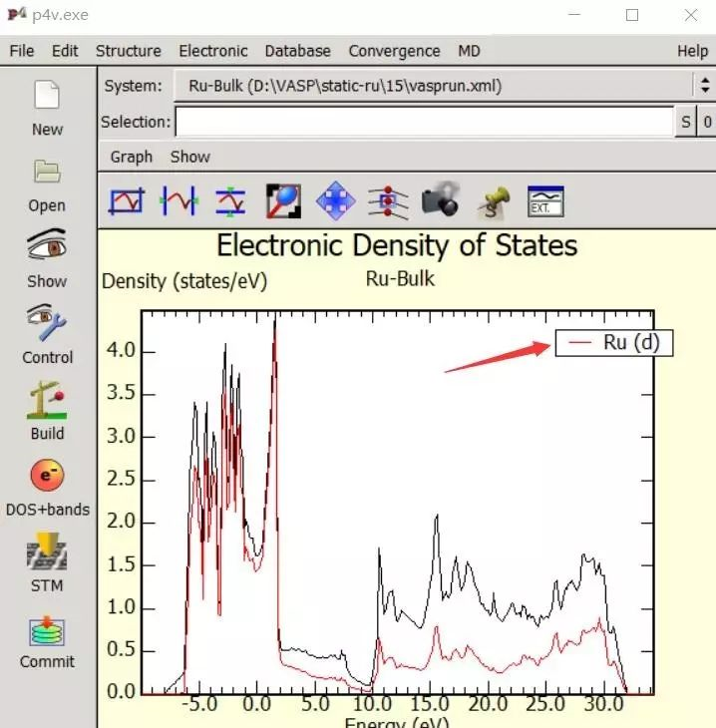This screenshot has height=728, width=716.
Task: Click the New file icon in sidebar
Action: click(x=47, y=96)
